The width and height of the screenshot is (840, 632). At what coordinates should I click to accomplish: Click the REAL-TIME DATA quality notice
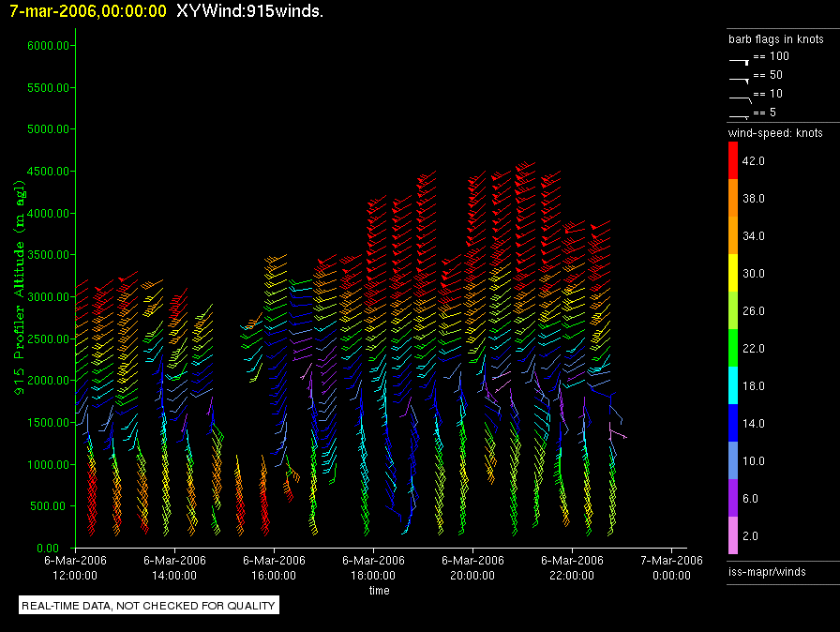pos(149,606)
